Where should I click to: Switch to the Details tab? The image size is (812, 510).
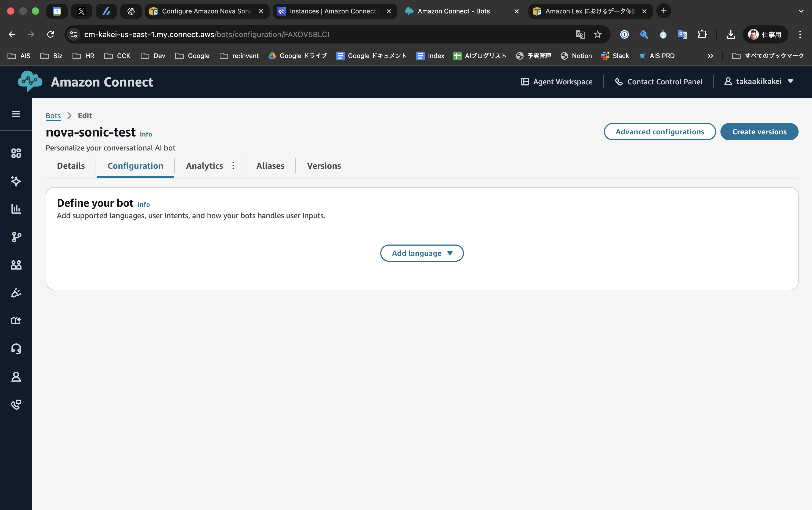71,166
